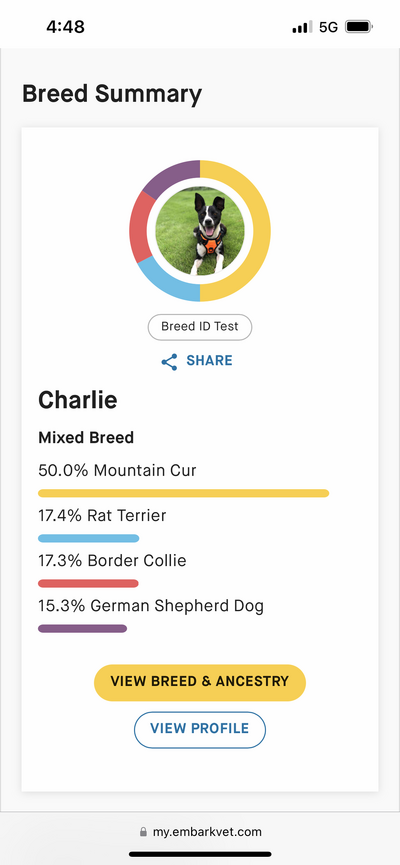Image resolution: width=400 pixels, height=865 pixels.
Task: Open VIEW PROFILE button
Action: (x=200, y=729)
